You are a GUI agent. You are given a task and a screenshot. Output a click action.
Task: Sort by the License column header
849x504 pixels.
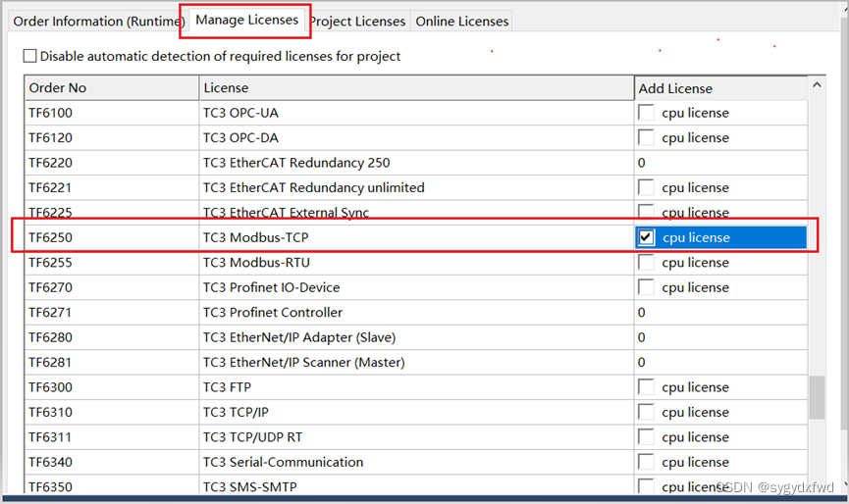(x=416, y=88)
